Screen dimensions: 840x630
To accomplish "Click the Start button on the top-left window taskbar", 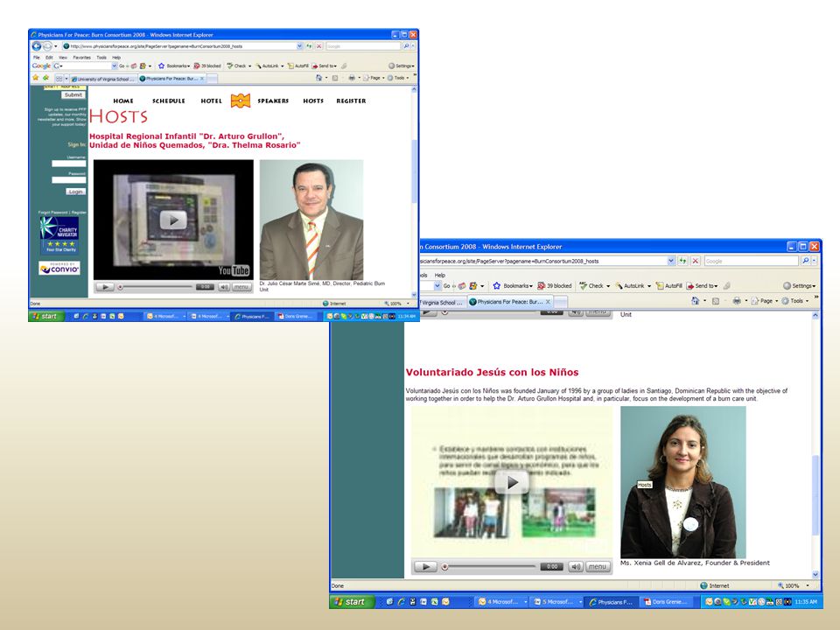I will [46, 316].
